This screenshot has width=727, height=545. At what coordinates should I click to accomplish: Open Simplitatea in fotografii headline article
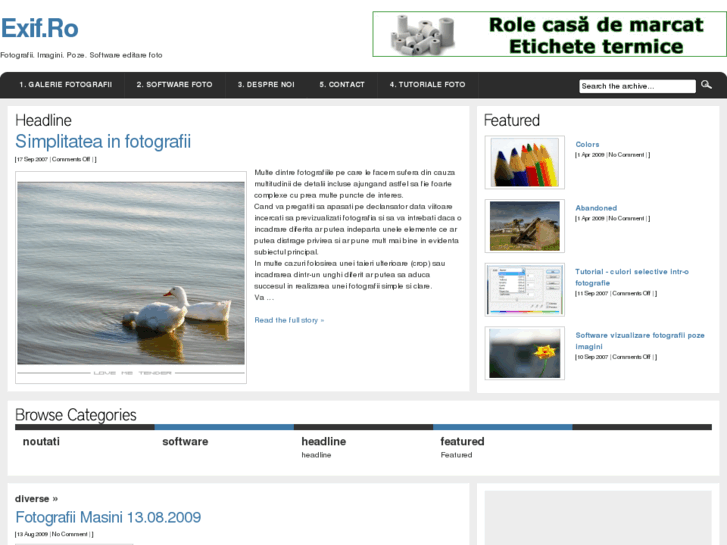[103, 141]
